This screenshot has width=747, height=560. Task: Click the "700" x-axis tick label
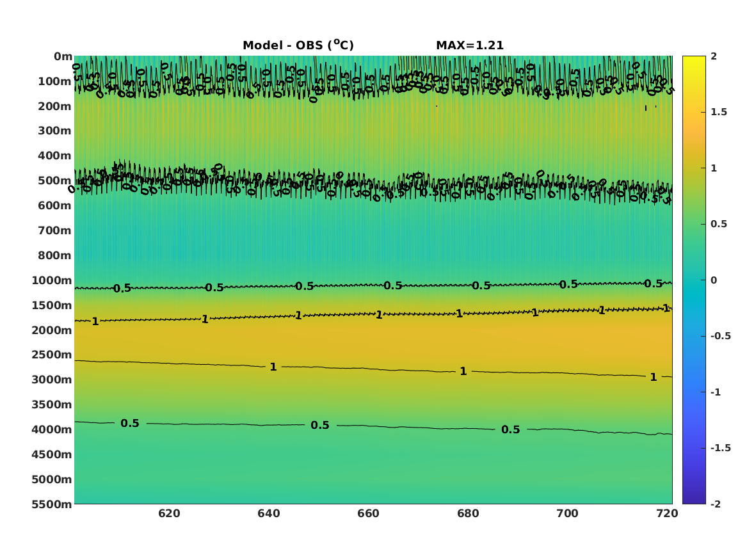(567, 513)
